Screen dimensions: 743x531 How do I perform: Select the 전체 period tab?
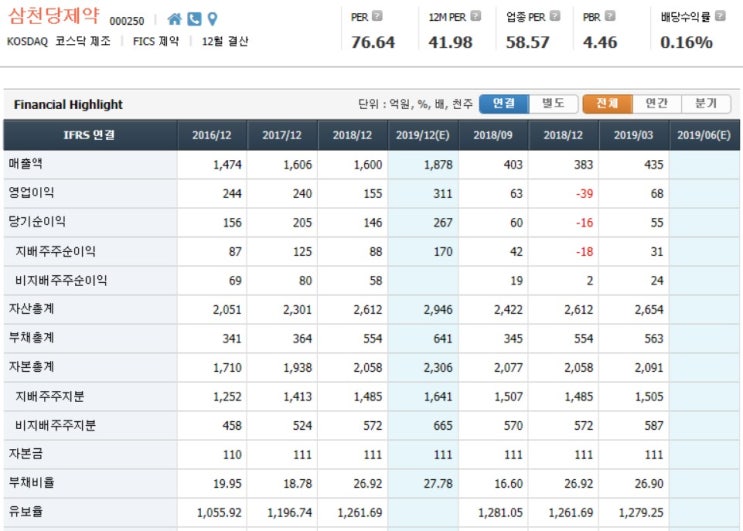coord(607,104)
